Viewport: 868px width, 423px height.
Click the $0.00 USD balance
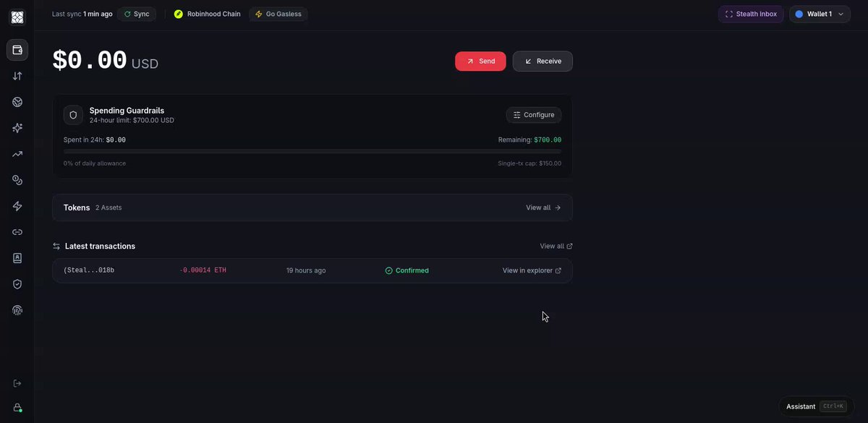106,61
